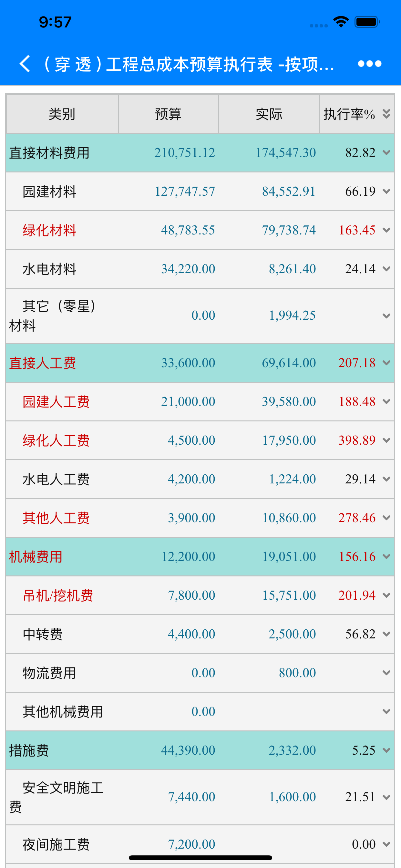Open the 其他人工费 execution rate 278.46

(357, 518)
